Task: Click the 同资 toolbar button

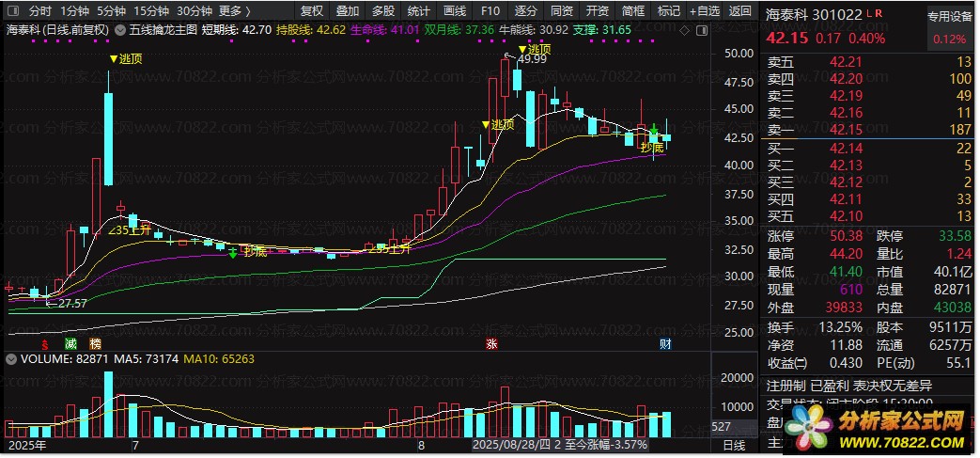Action: pos(562,10)
